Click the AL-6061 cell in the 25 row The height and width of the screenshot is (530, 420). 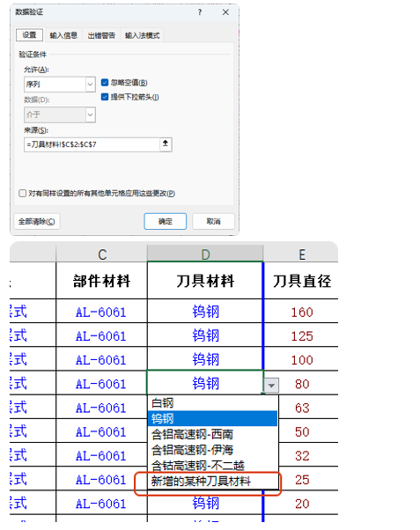[x=102, y=479]
